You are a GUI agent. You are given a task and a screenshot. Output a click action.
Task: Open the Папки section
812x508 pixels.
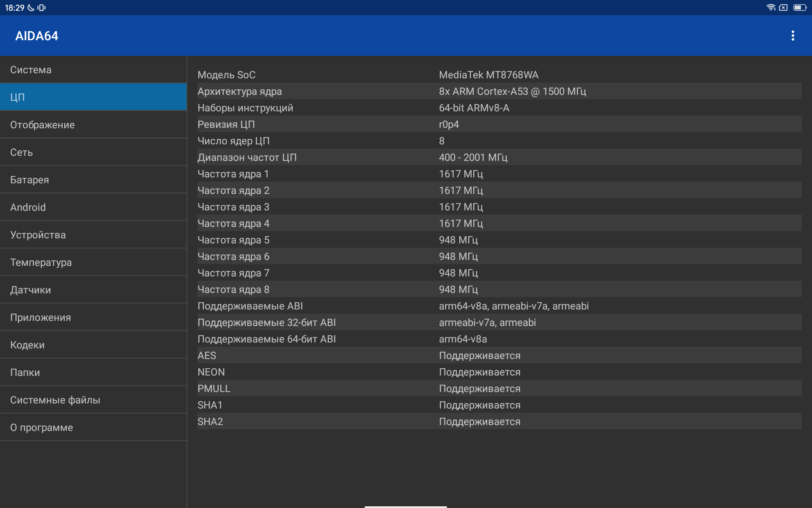[x=93, y=372]
